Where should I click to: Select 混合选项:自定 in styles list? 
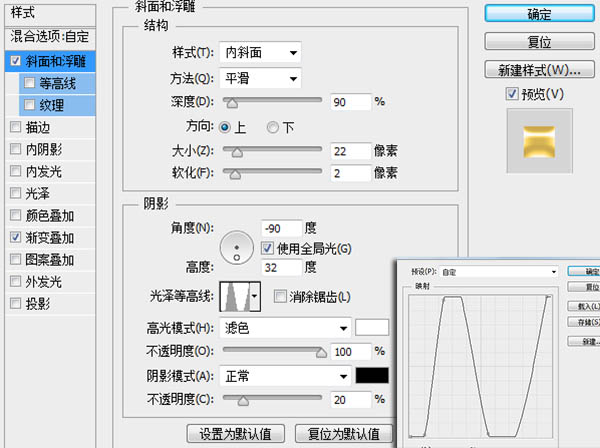coord(50,37)
